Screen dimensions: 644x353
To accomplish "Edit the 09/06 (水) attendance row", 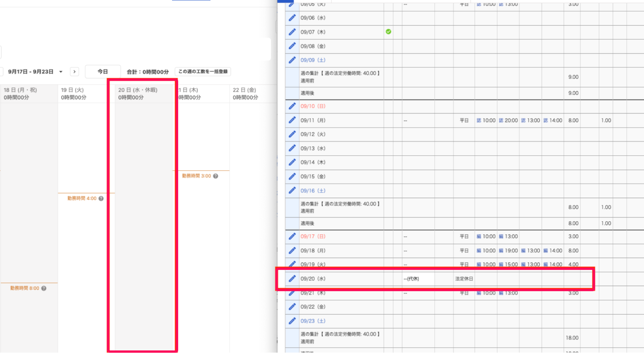I will tap(292, 18).
